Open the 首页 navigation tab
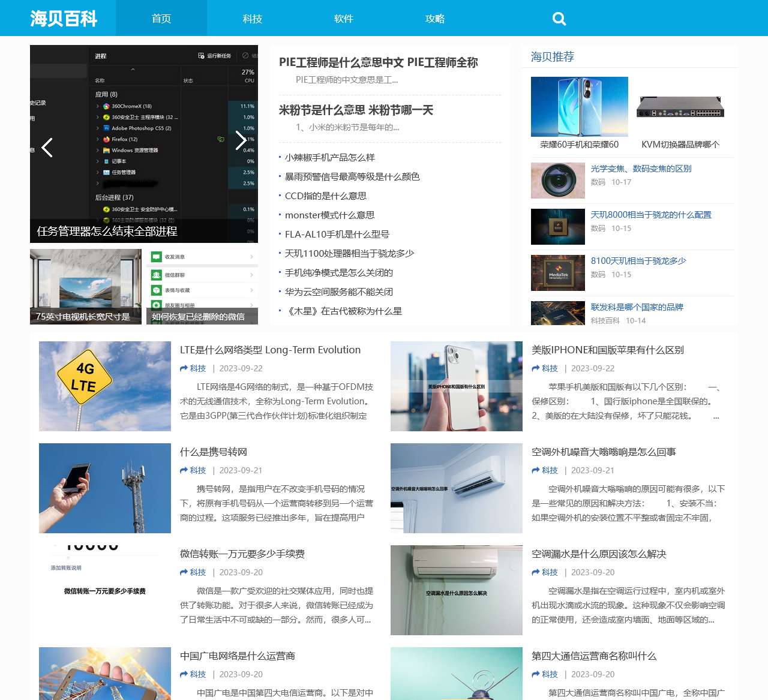 pos(161,19)
